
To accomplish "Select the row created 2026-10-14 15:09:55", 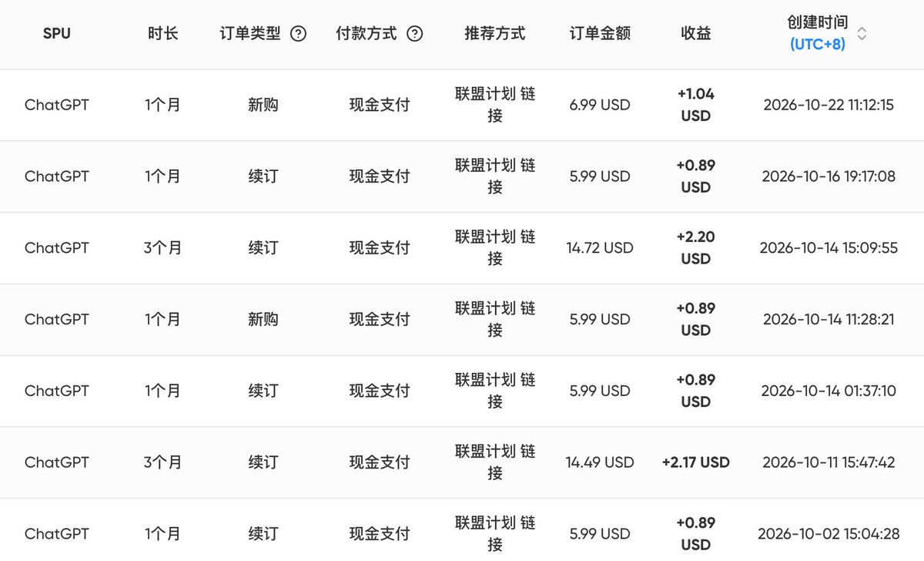I will pos(462,248).
